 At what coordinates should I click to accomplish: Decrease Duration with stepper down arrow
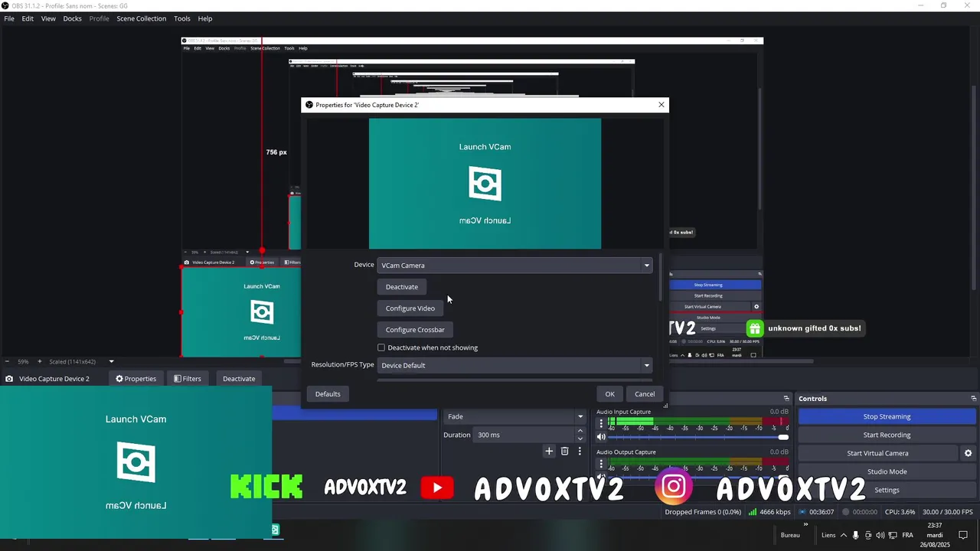580,439
